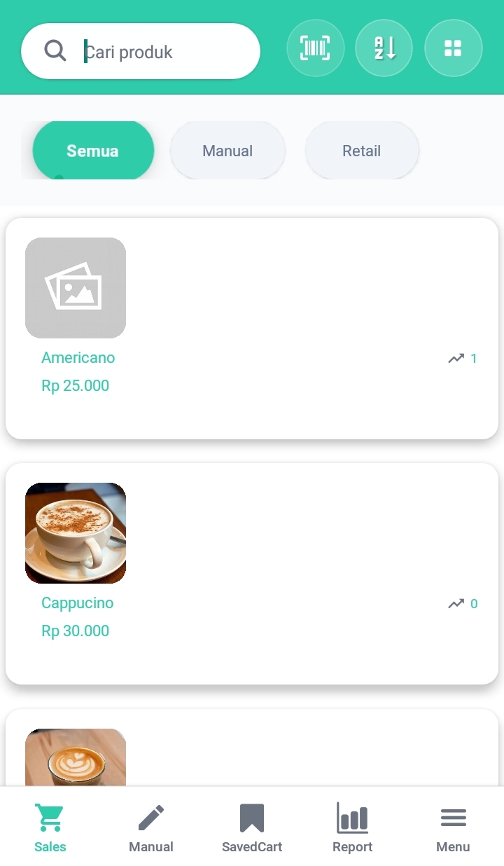
Task: Open the SavedCart bookmark
Action: 251,827
